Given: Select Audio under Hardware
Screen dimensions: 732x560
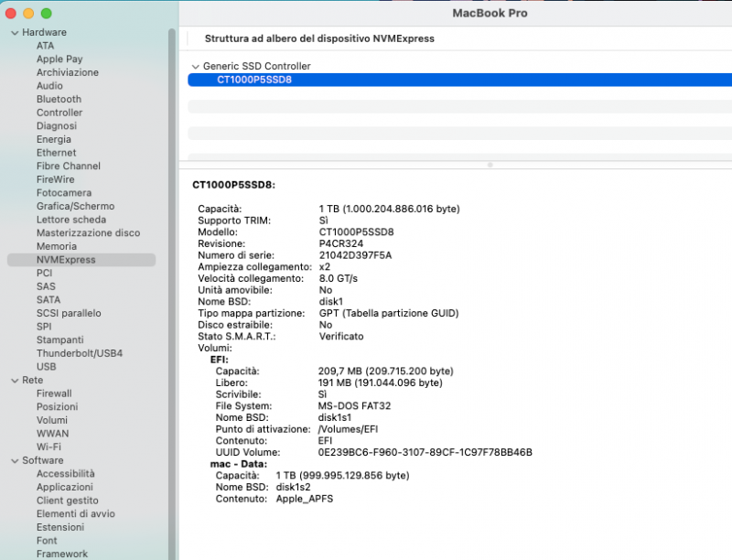Looking at the screenshot, I should (45, 85).
